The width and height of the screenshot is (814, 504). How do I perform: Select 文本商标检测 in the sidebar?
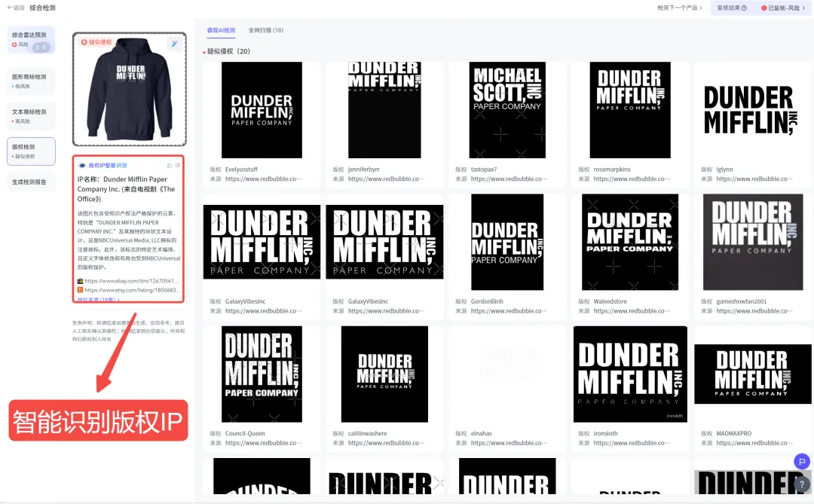pos(31,116)
